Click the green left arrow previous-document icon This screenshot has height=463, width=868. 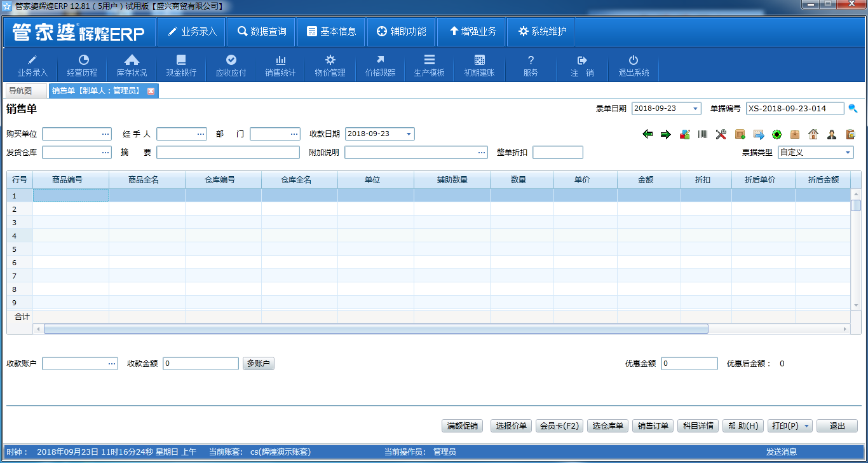648,134
